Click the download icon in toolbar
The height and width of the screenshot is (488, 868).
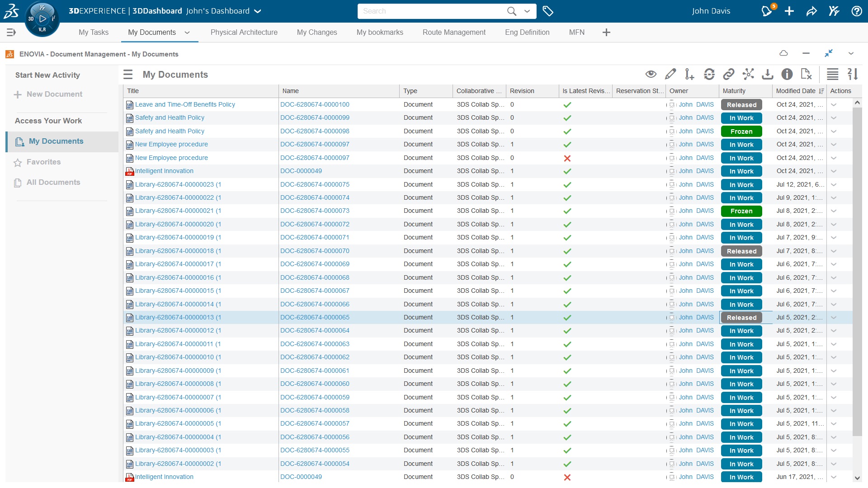coord(767,74)
